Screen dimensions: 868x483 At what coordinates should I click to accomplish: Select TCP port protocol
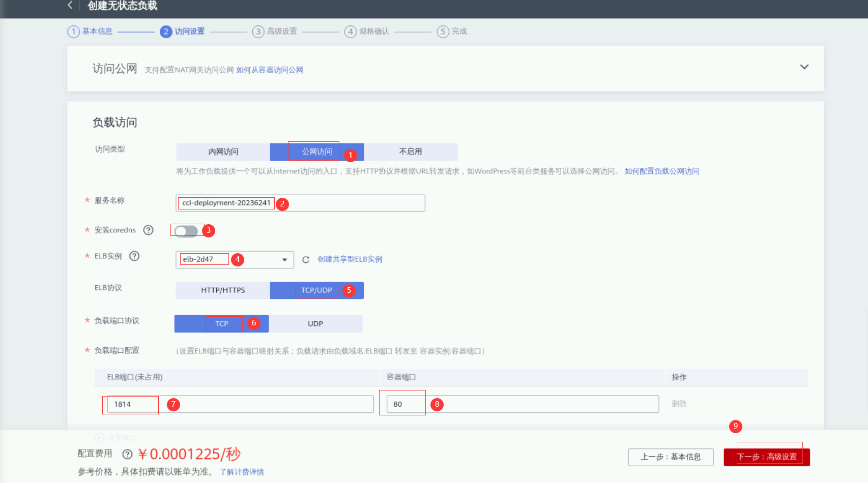221,324
